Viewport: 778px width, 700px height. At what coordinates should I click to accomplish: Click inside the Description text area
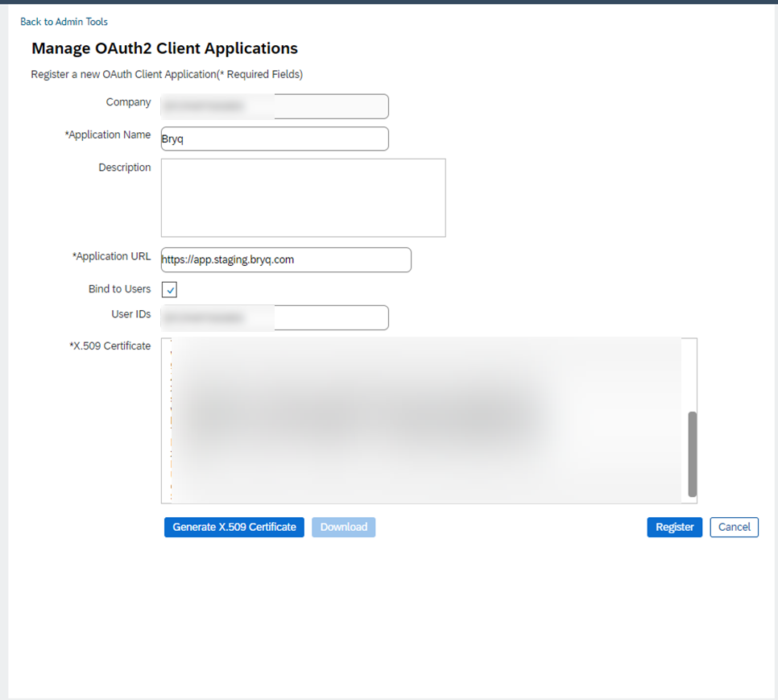[303, 197]
